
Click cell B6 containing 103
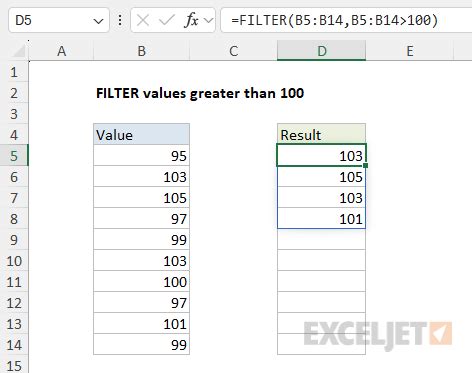tap(142, 177)
